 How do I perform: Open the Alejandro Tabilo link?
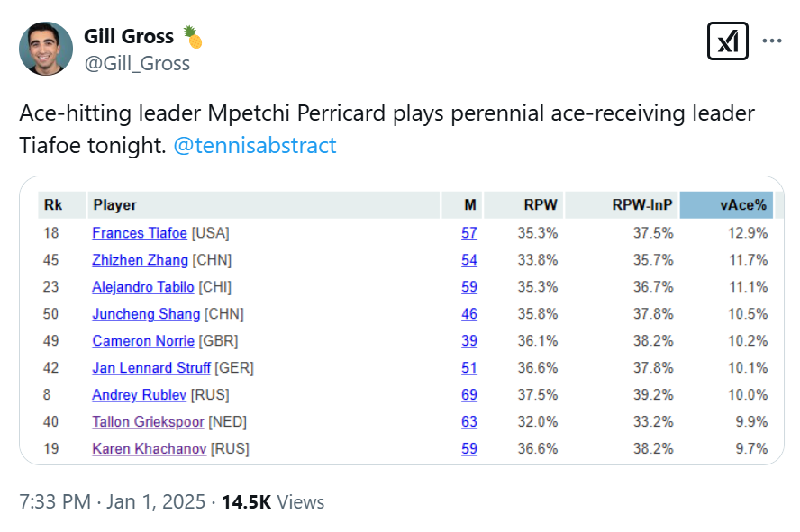click(x=143, y=287)
